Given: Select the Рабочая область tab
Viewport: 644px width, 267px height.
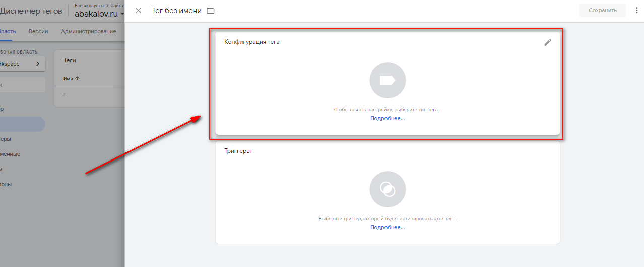Looking at the screenshot, I should tap(8, 31).
